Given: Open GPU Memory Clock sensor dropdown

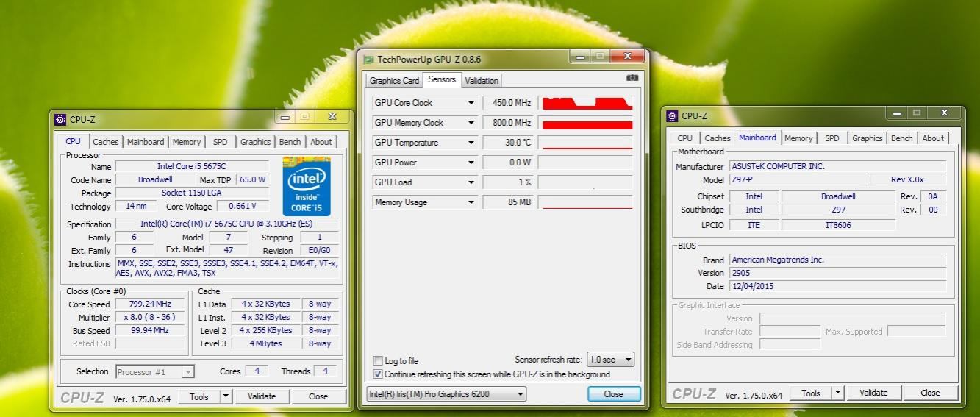Looking at the screenshot, I should click(x=471, y=123).
